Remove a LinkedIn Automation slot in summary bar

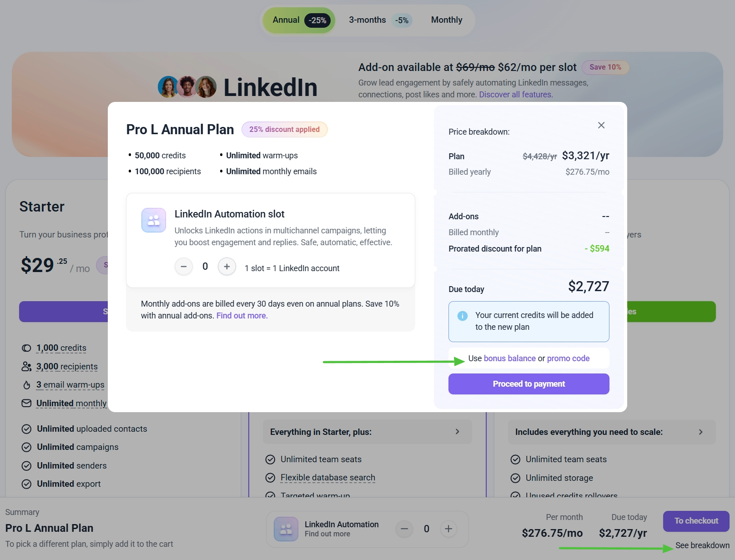click(404, 529)
